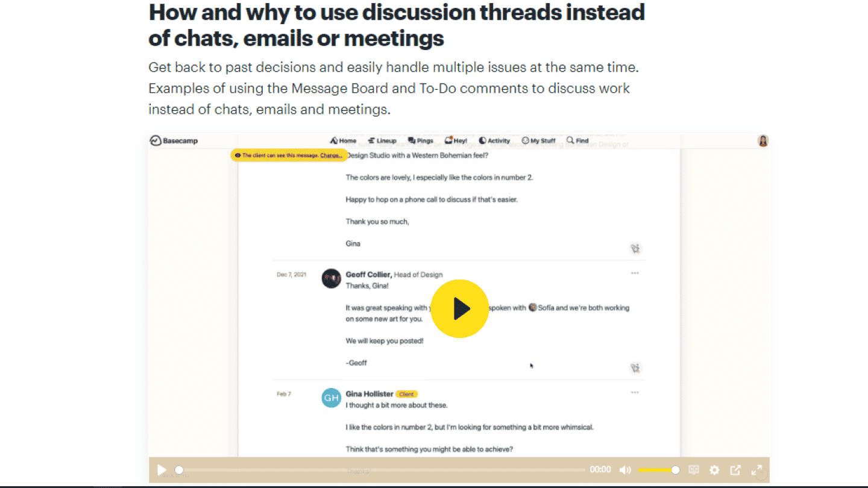Click the boost icon under Gina's message

tap(635, 248)
